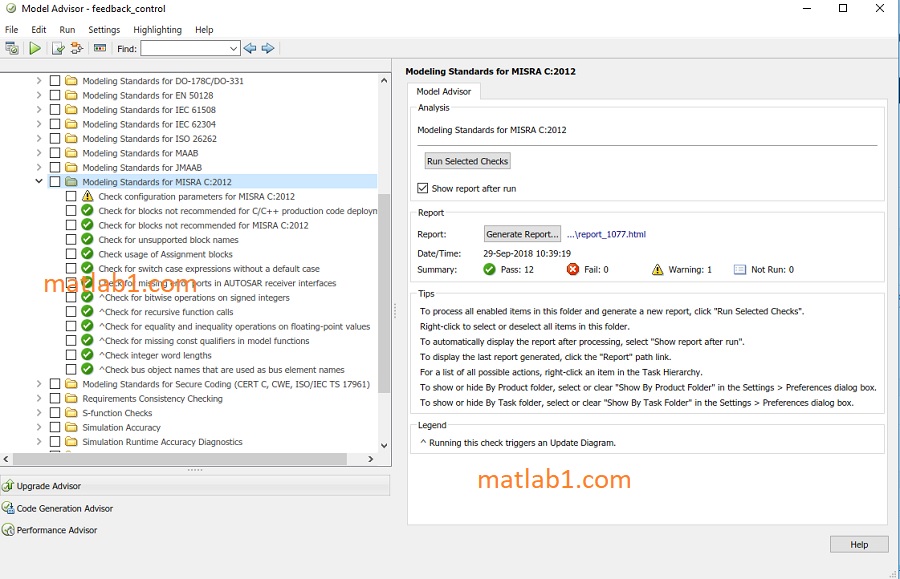Expand Modeling Standards for IEC 62304 folder
The image size is (900, 579).
[38, 124]
